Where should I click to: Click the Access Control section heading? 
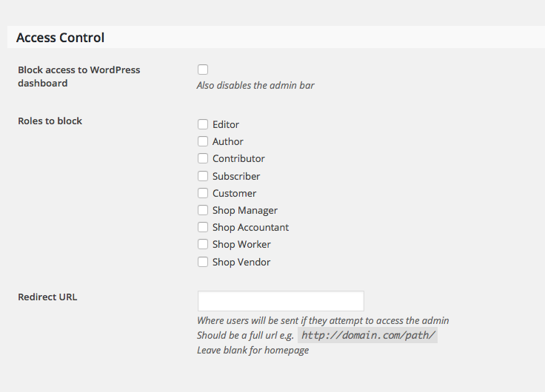[60, 38]
